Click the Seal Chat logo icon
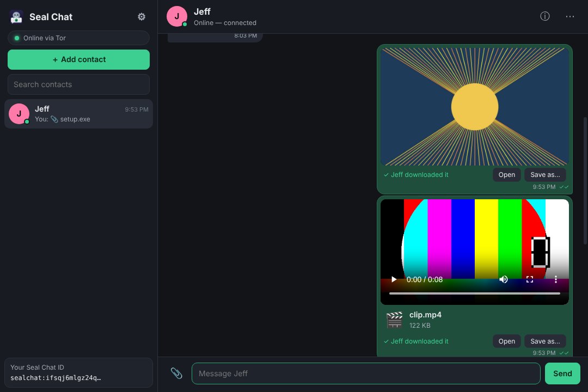 click(16, 17)
